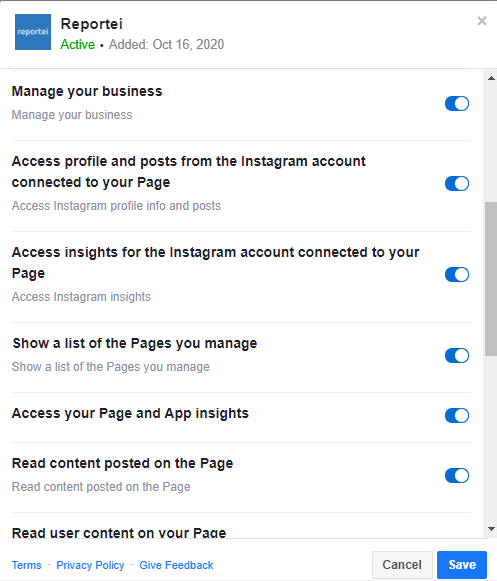Image resolution: width=497 pixels, height=581 pixels.
Task: Click the scrollbar up arrow
Action: click(x=491, y=78)
